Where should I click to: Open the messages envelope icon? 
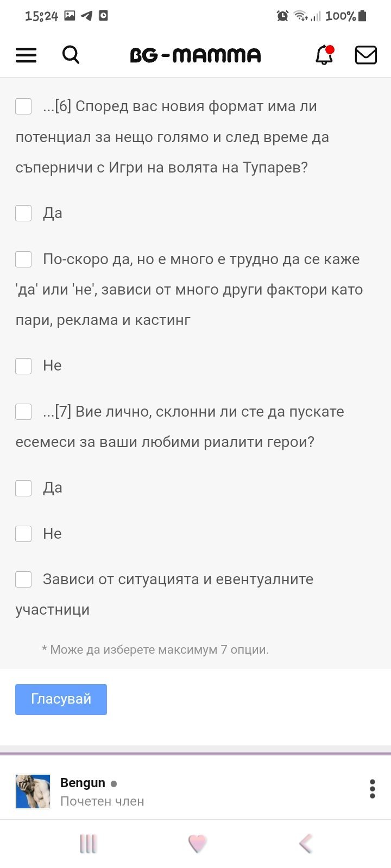point(365,55)
